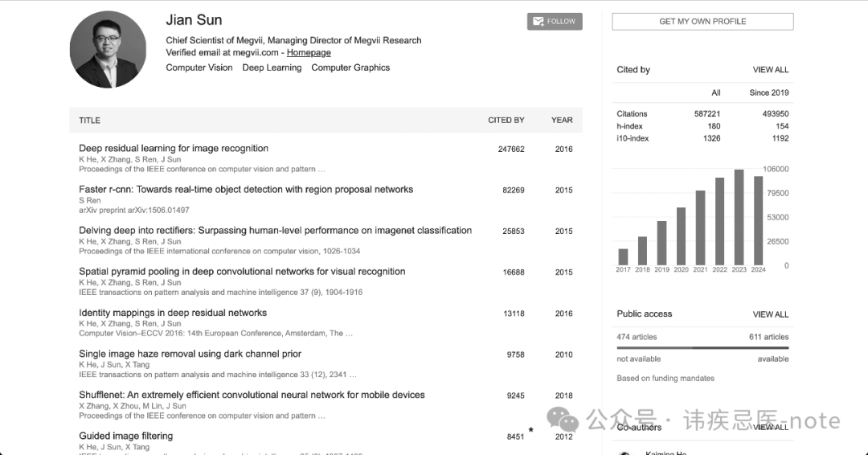Viewport: 868px width, 455px height.
Task: Select the Deep Learning interest tag
Action: [272, 68]
